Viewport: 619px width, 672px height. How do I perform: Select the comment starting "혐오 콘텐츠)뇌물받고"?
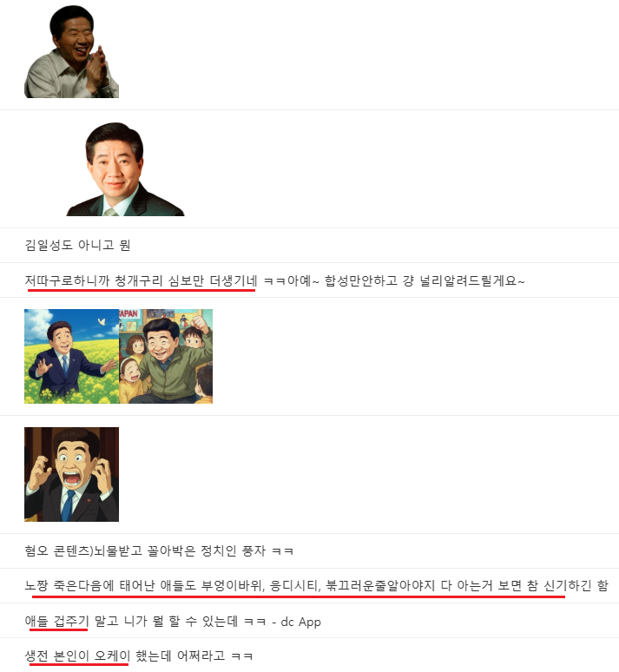tap(159, 550)
